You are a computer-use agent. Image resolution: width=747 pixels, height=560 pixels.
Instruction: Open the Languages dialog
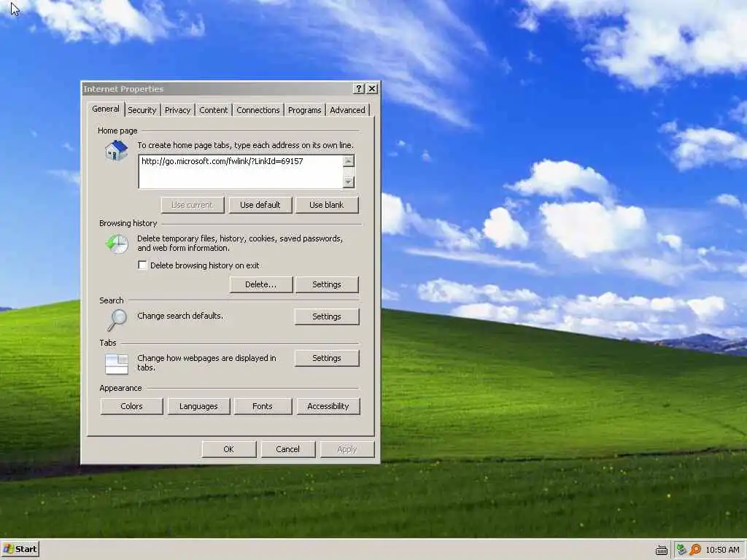[198, 406]
